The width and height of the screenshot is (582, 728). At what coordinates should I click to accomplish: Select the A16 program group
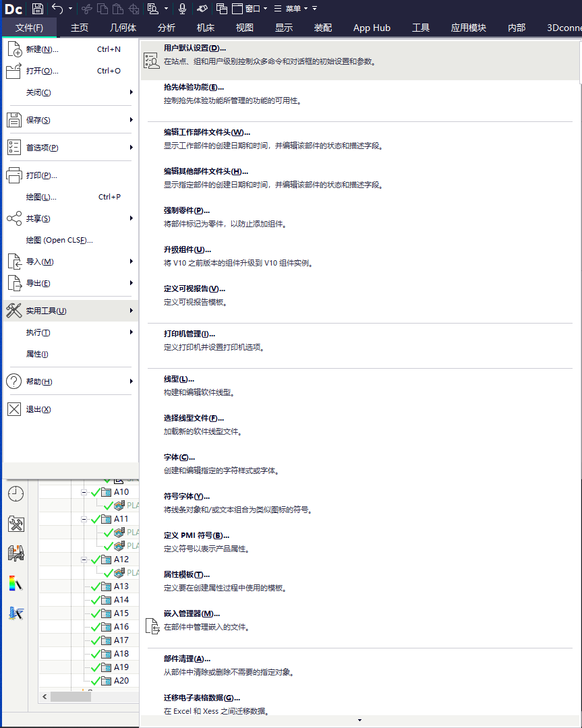coord(121,627)
